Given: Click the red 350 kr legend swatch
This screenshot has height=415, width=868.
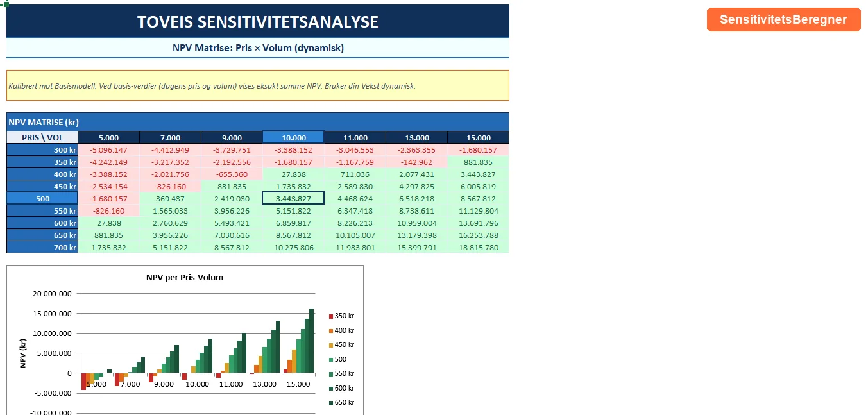Looking at the screenshot, I should coord(331,316).
